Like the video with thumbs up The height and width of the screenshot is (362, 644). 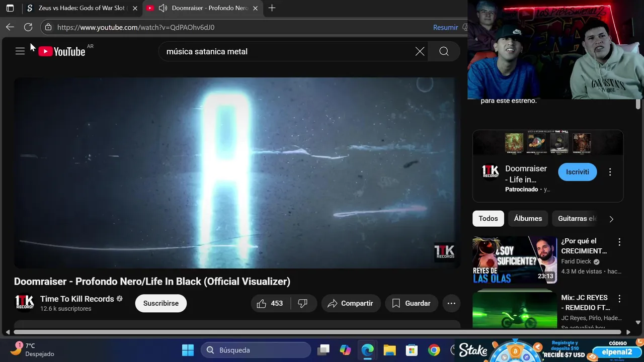(x=270, y=303)
